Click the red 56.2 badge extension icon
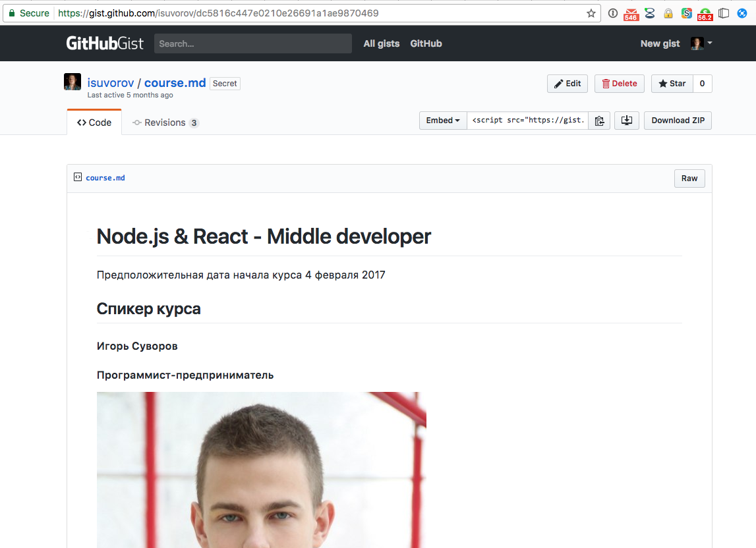This screenshot has width=756, height=548. coord(705,14)
